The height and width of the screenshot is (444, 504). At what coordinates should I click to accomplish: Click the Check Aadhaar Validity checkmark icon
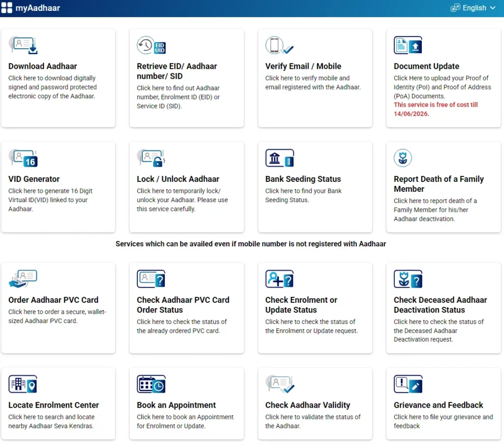click(x=280, y=385)
